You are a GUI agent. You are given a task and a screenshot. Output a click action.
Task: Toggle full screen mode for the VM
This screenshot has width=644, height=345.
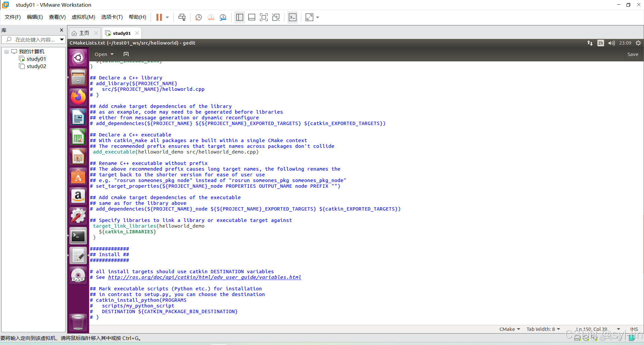pyautogui.click(x=264, y=17)
